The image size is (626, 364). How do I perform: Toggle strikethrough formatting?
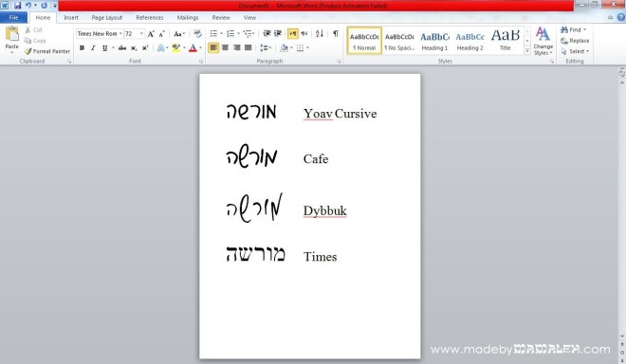click(x=122, y=48)
